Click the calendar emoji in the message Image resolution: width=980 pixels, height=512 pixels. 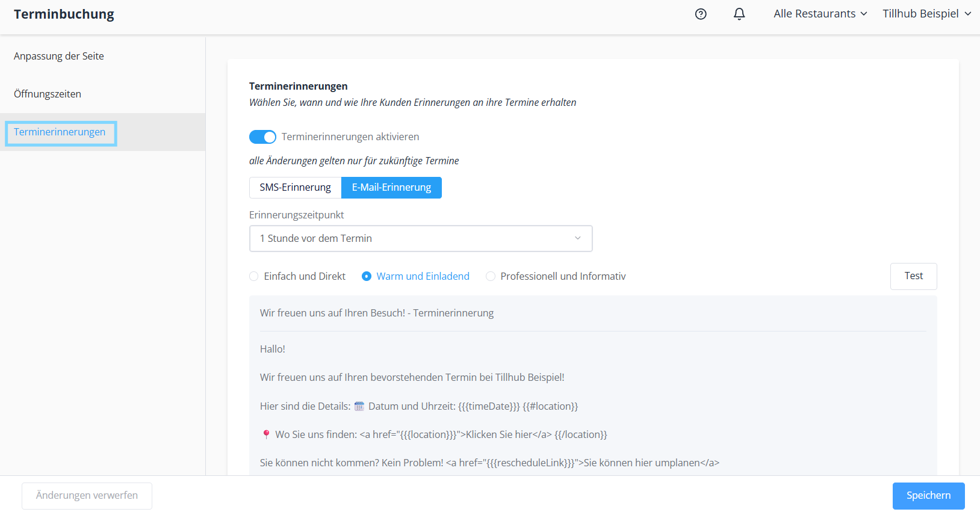click(x=359, y=406)
